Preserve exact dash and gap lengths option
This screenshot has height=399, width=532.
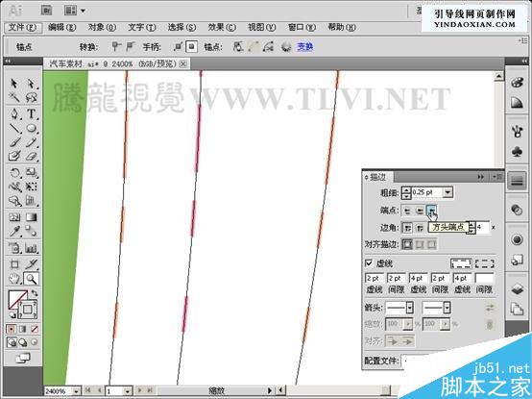point(461,263)
